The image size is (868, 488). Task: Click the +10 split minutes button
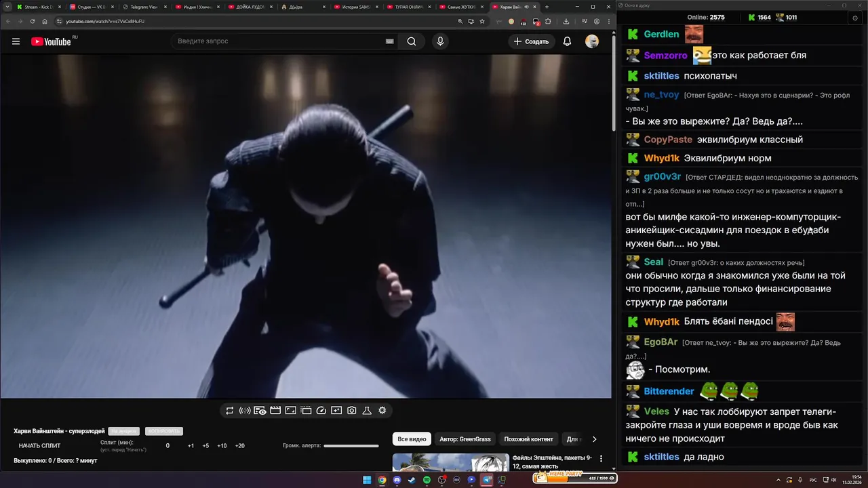222,446
